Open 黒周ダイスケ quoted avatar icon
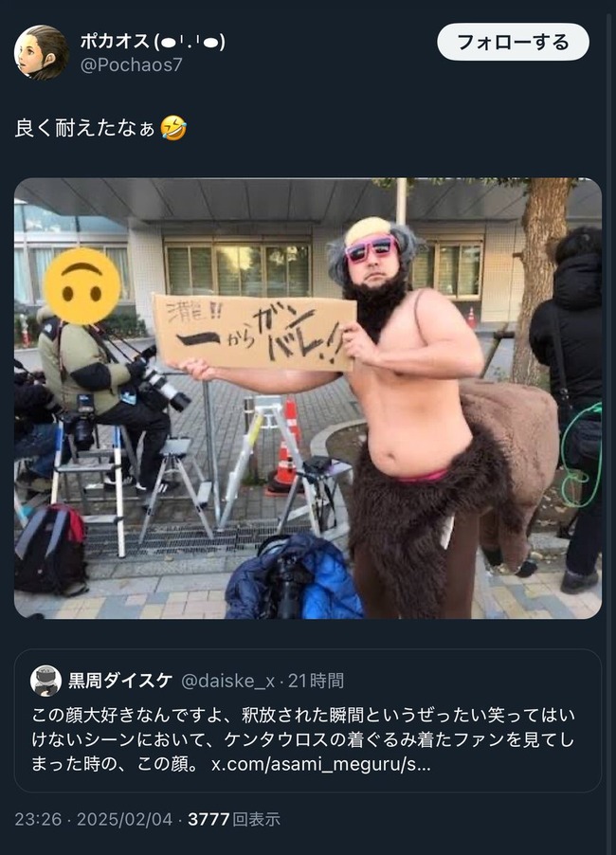Viewport: 616px width, 855px height. coord(45,681)
